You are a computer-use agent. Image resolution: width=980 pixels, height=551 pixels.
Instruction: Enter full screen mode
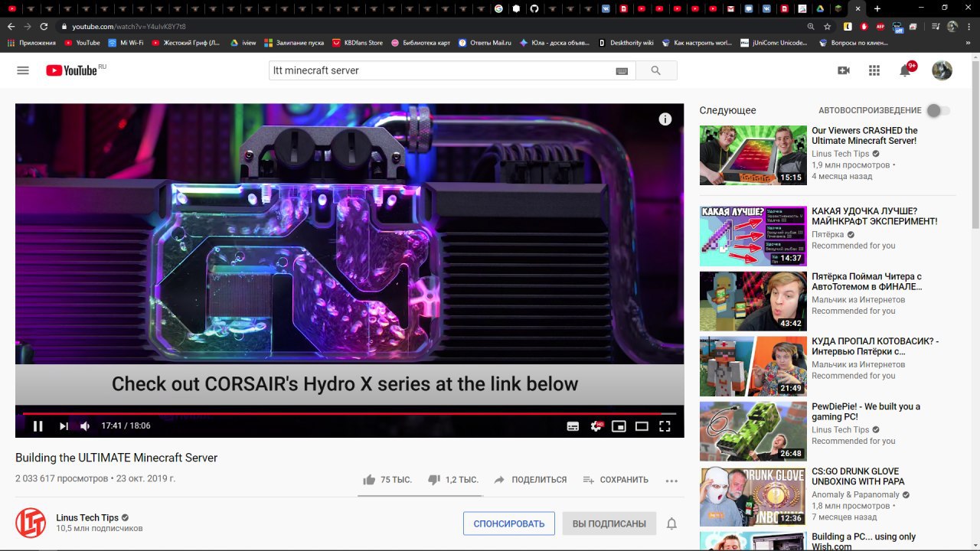(665, 426)
